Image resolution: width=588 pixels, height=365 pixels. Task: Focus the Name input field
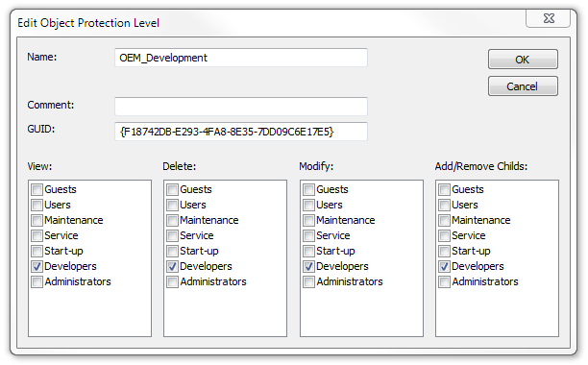pyautogui.click(x=241, y=58)
